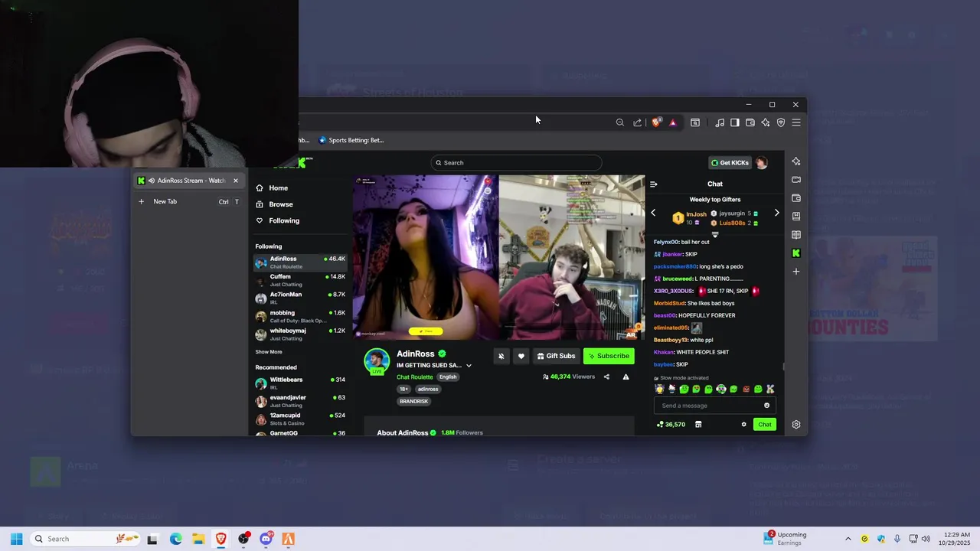Open the Brave playlist music note icon
The width and height of the screenshot is (980, 551).
click(720, 122)
